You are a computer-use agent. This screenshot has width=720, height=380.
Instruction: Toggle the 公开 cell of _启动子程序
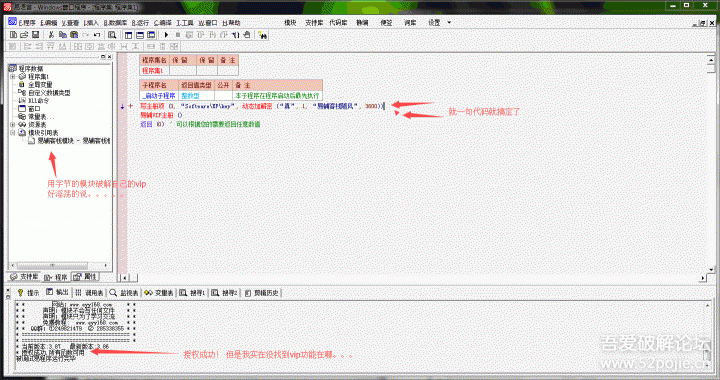tap(223, 95)
